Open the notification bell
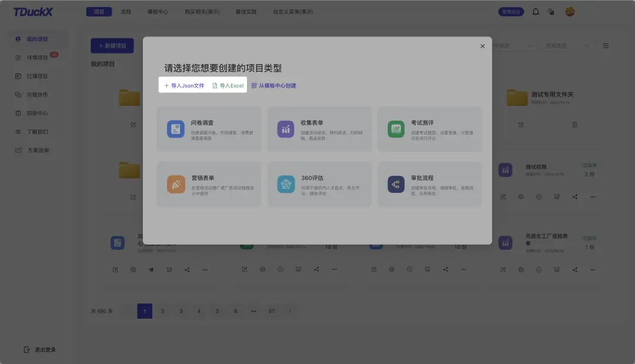 point(536,12)
